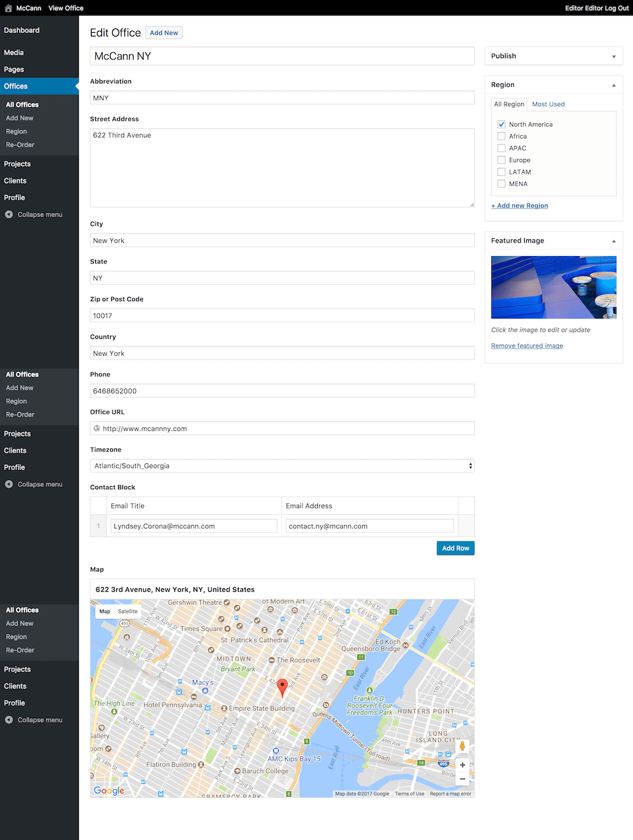Check the Europe region checkbox
Screen dimensions: 633x840
coord(501,160)
